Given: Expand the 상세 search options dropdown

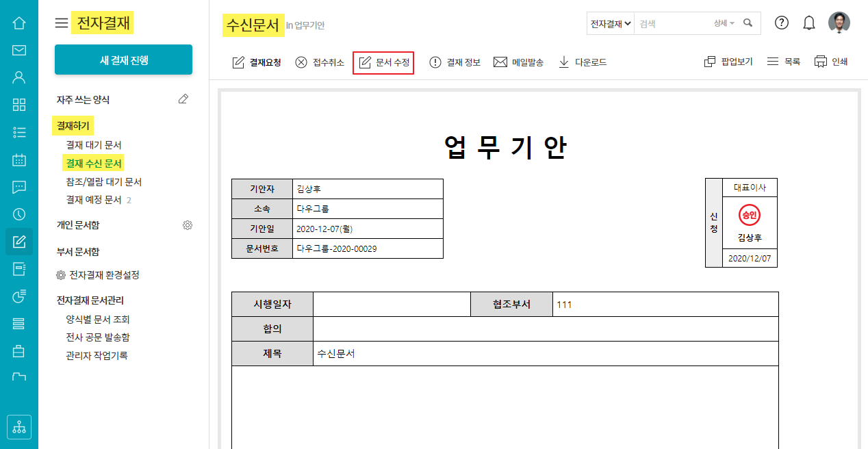Looking at the screenshot, I should (724, 23).
